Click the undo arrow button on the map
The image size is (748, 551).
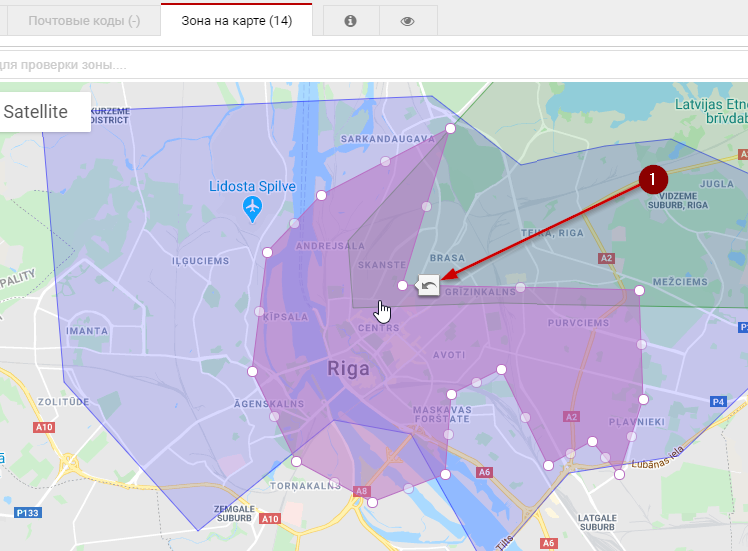coord(429,286)
